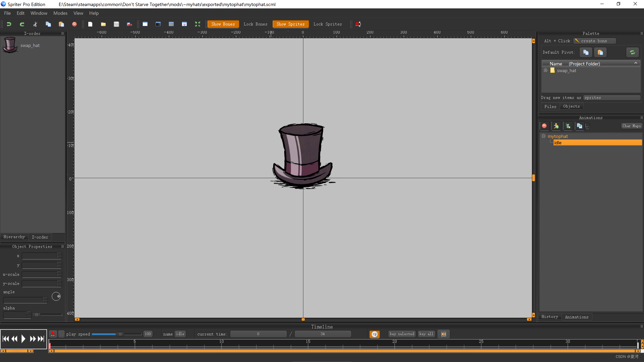The height and width of the screenshot is (362, 644).
Task: Toggle the Show Bones button
Action: [x=223, y=24]
